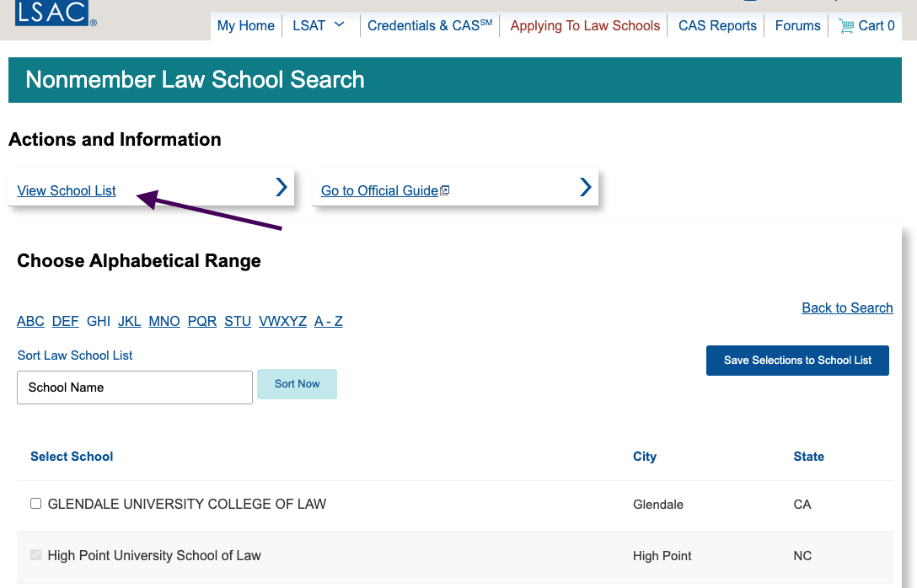917x588 pixels.
Task: Expand the LSAT dropdown menu
Action: (x=319, y=25)
